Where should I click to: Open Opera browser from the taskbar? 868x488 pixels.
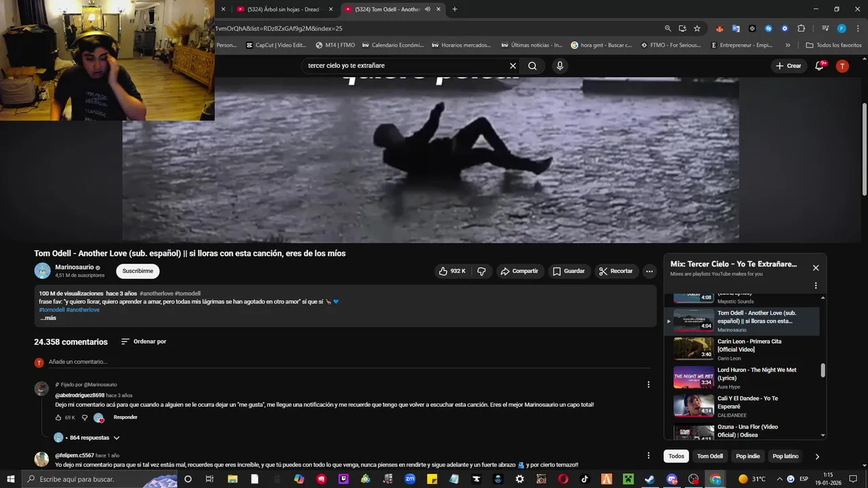(x=563, y=479)
